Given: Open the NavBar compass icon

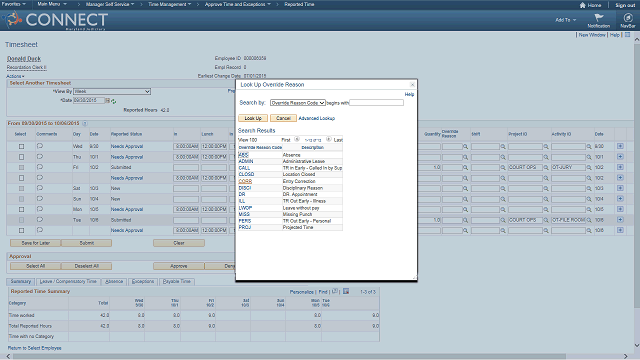Looking at the screenshot, I should pyautogui.click(x=628, y=18).
